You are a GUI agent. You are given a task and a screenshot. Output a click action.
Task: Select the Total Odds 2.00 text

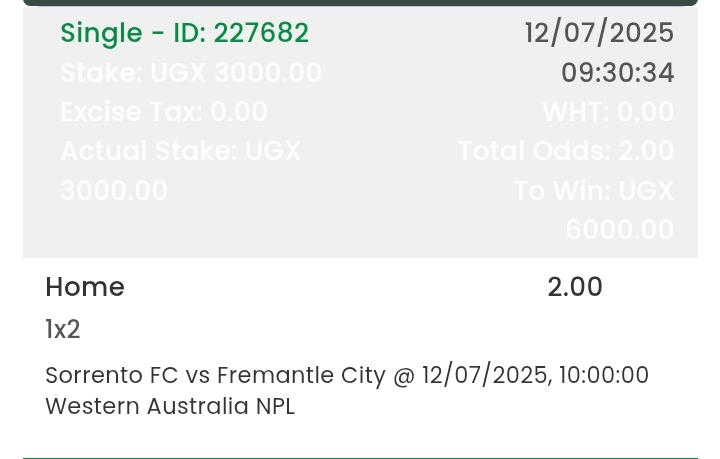point(566,151)
